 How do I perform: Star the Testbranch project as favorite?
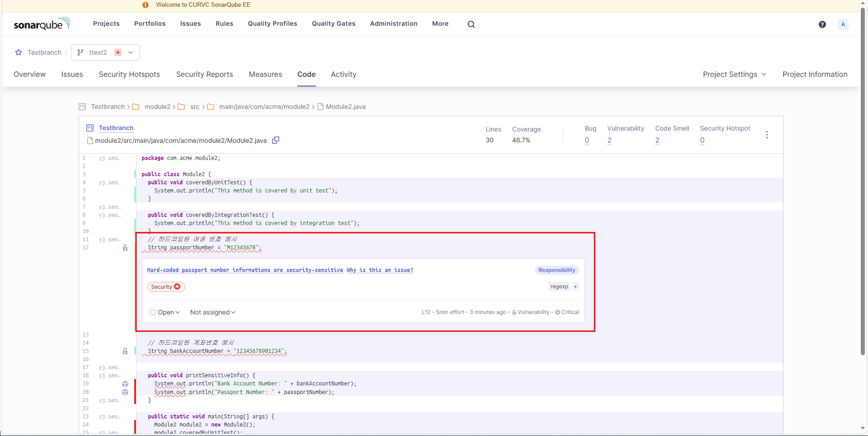tap(19, 52)
